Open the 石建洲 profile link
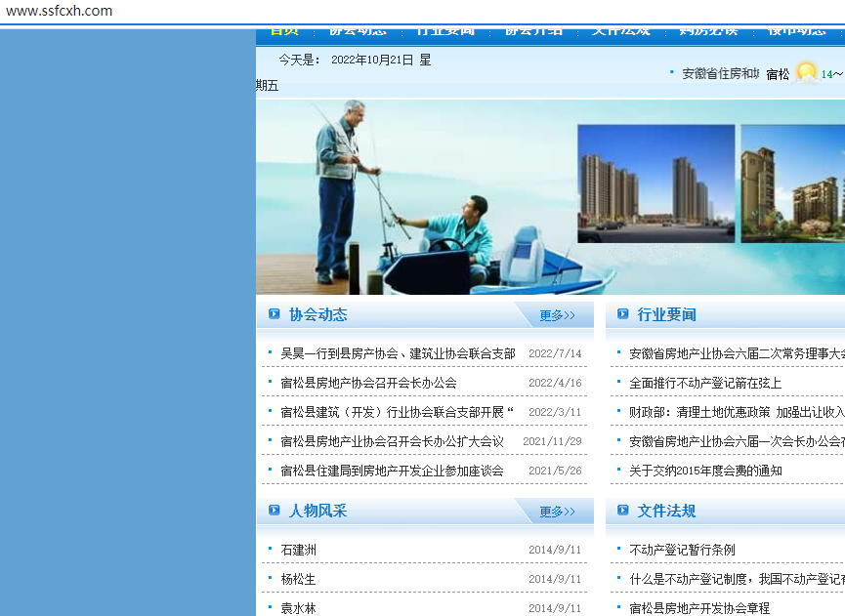This screenshot has height=616, width=845. click(299, 550)
